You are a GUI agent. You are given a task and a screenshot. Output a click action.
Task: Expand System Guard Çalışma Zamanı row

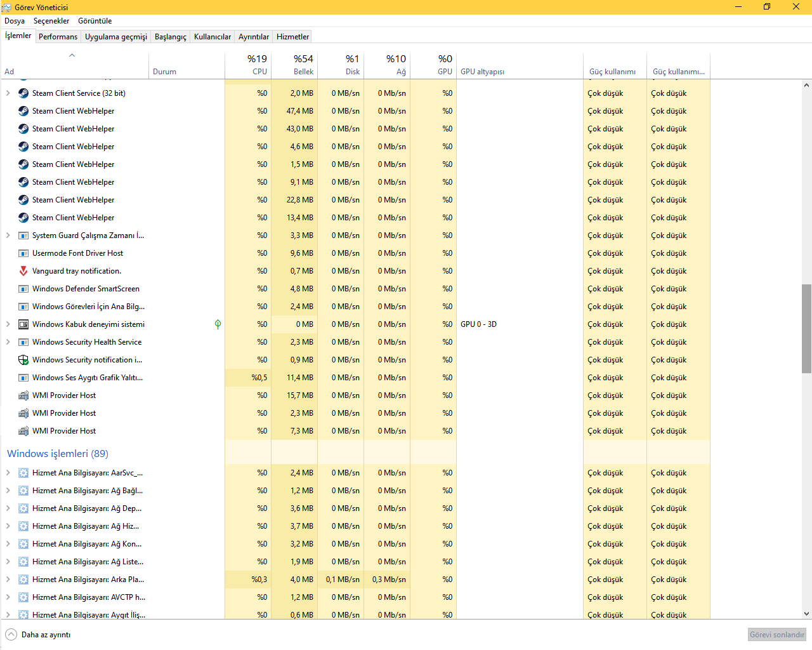[x=8, y=235]
